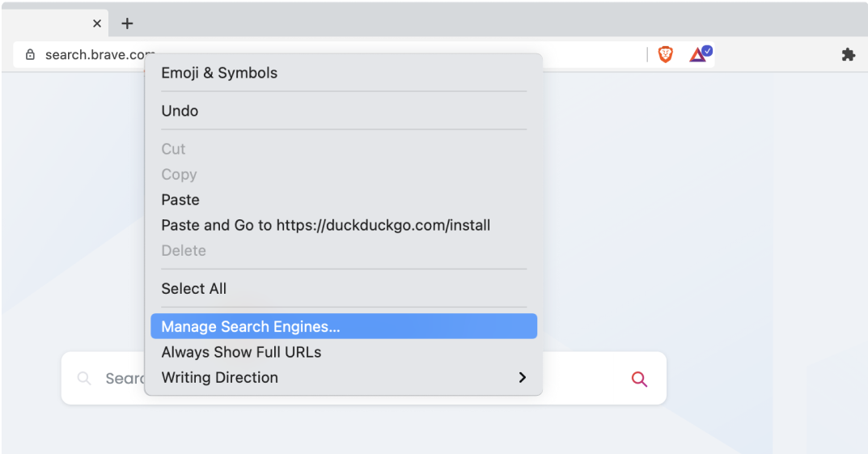The image size is (868, 454).
Task: Click the gray magnifier in search box
Action: 84,378
